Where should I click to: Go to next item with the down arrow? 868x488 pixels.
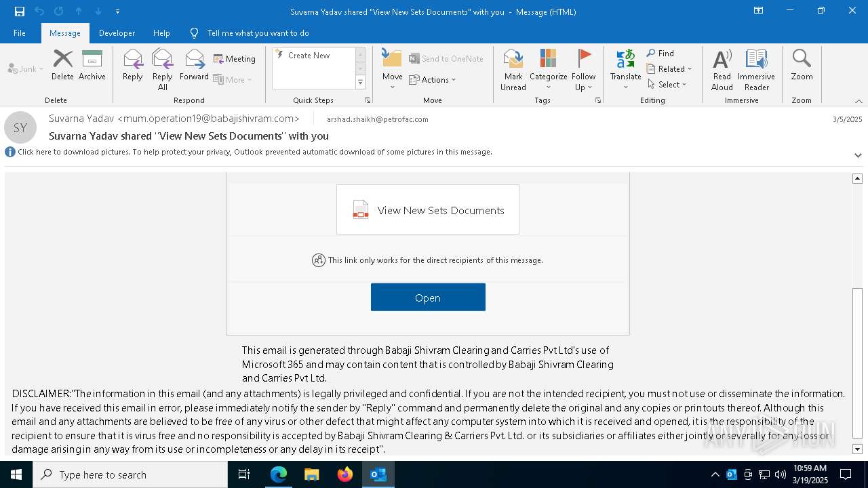(x=98, y=12)
